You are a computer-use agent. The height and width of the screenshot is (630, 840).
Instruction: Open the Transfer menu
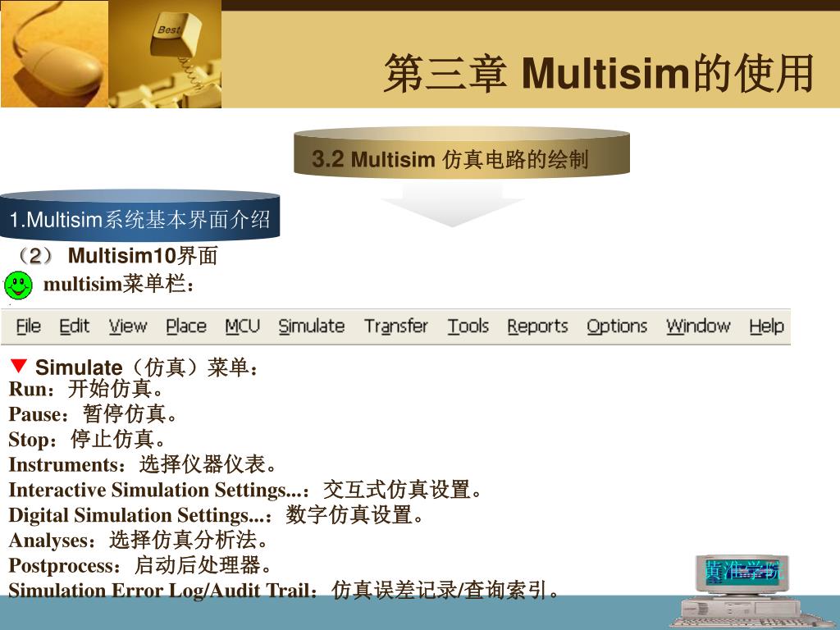coord(396,326)
